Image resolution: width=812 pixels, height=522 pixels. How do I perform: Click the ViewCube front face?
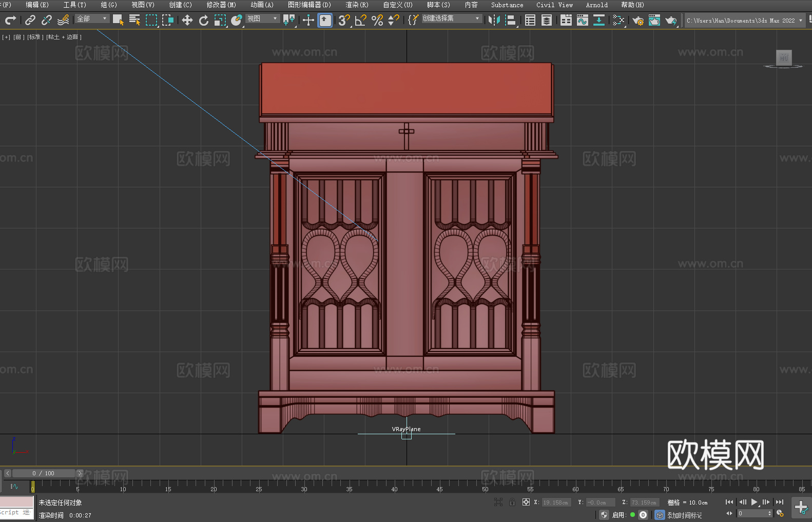click(784, 57)
